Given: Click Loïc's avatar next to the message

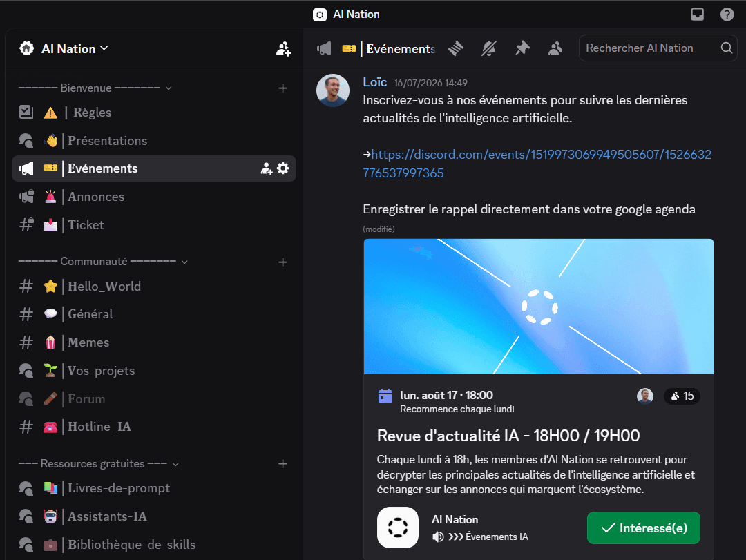Looking at the screenshot, I should [x=333, y=90].
